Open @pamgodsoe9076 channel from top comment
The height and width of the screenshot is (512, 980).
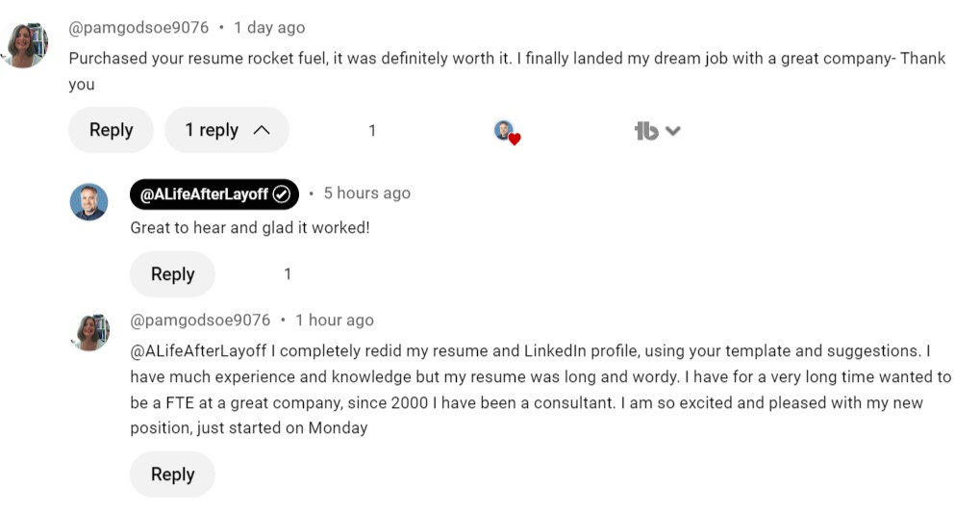click(x=138, y=28)
